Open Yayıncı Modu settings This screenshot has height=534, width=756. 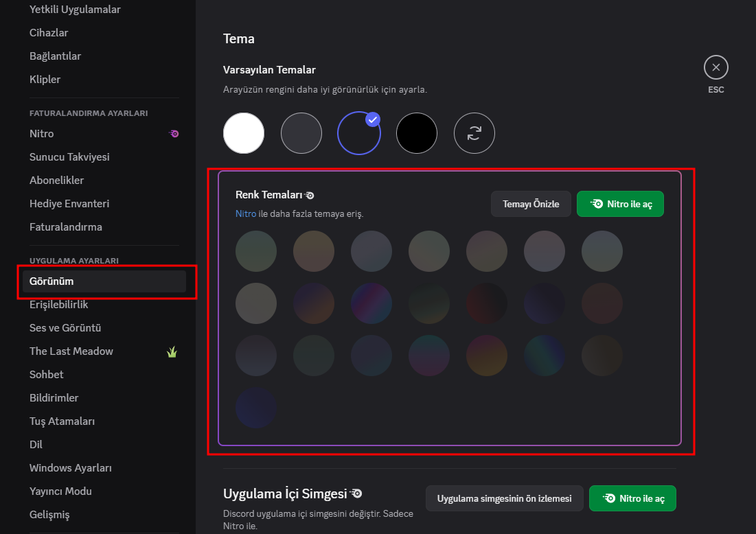click(x=60, y=491)
